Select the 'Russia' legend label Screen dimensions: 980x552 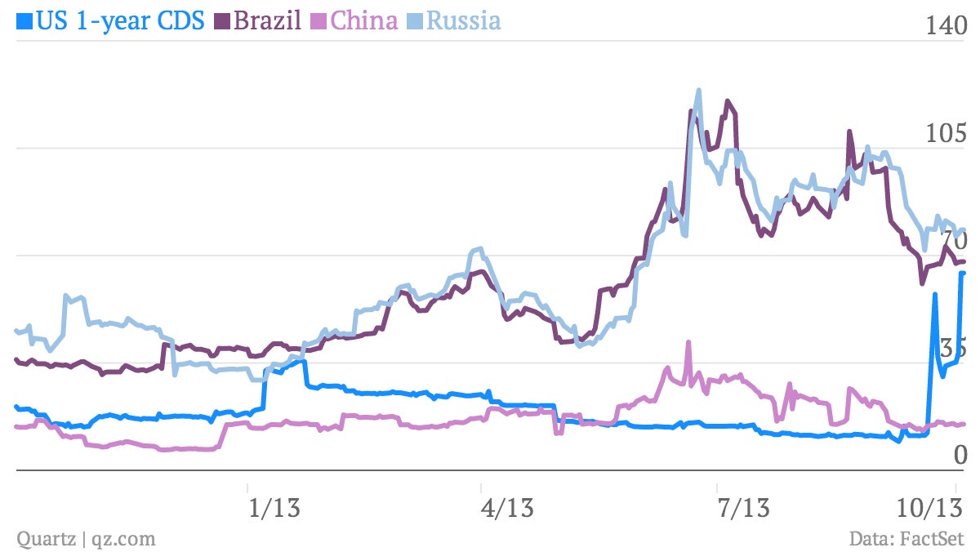pyautogui.click(x=464, y=20)
